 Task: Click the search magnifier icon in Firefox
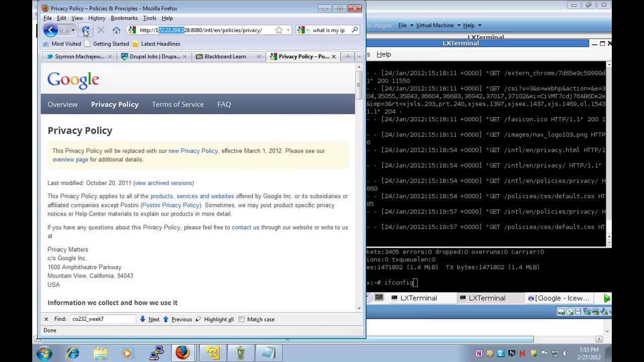(355, 30)
